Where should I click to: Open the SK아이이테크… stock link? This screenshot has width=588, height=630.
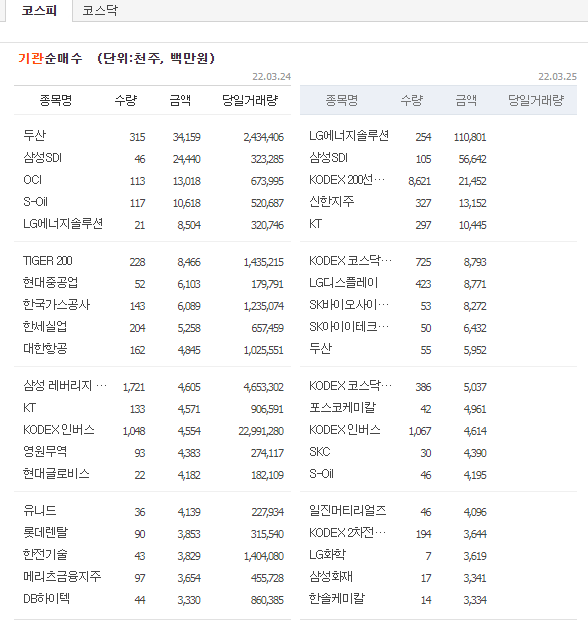point(349,327)
